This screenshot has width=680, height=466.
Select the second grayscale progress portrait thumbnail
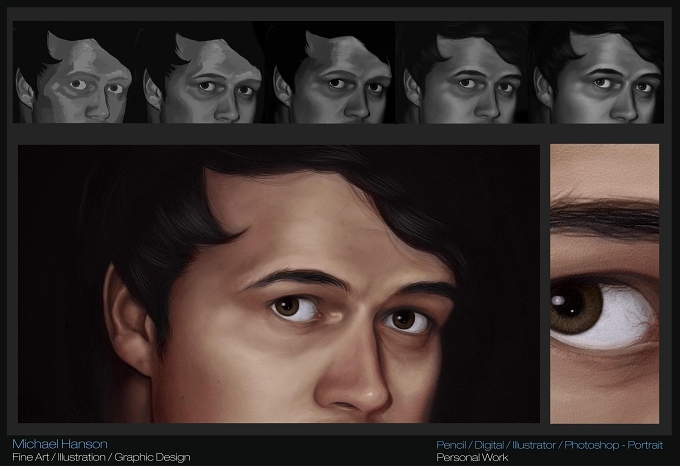tap(200, 72)
